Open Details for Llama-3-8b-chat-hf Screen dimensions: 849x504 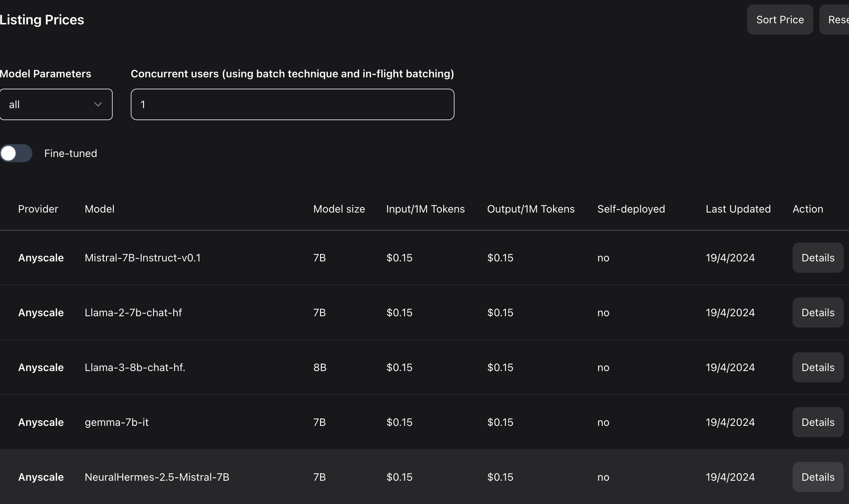(817, 367)
